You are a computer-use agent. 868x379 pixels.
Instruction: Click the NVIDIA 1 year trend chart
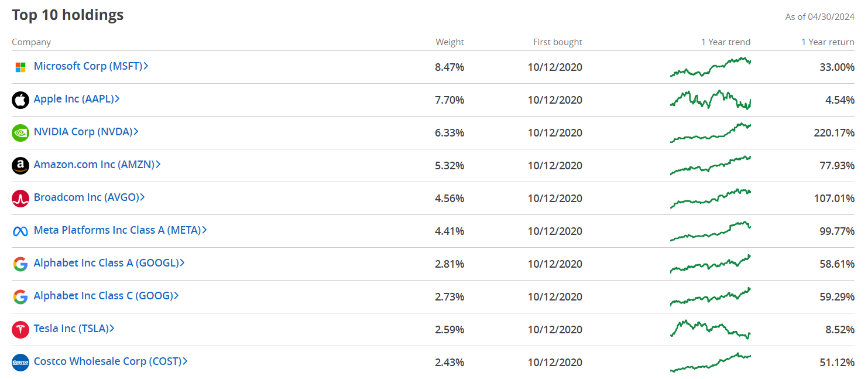(710, 133)
